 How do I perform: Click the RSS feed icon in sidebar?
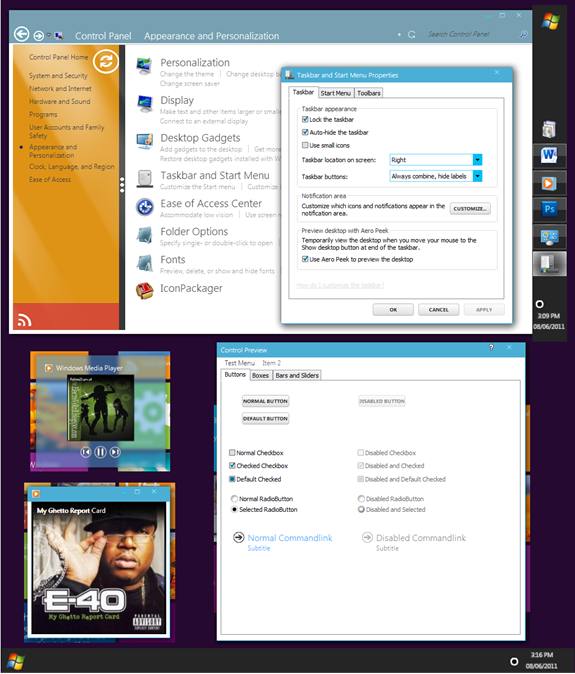coord(24,320)
